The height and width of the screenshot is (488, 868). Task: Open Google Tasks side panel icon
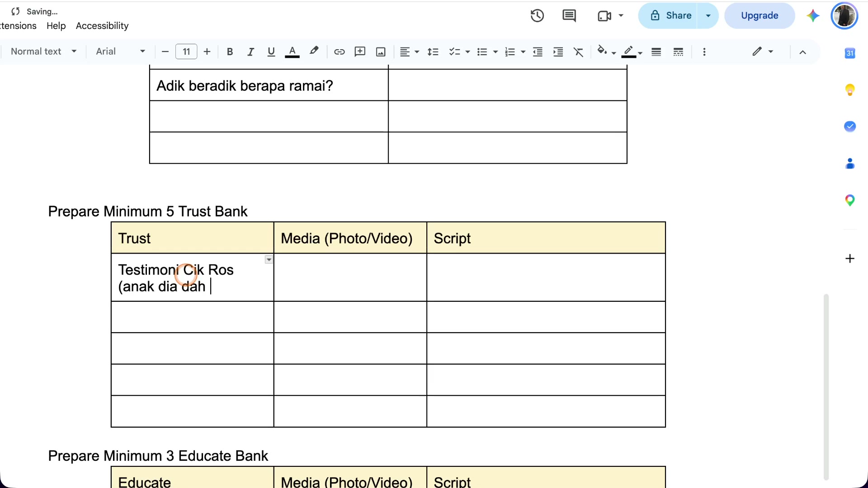point(850,127)
